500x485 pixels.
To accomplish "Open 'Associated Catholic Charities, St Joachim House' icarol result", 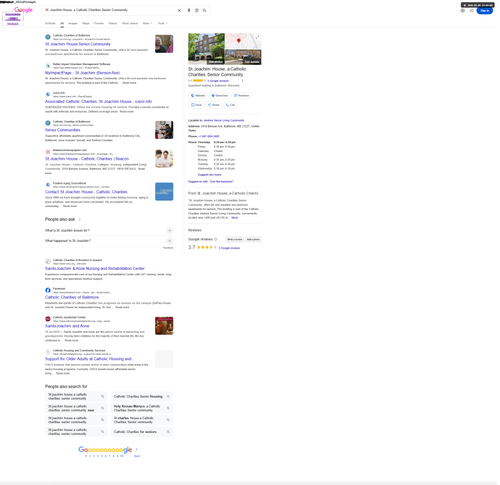I will click(x=98, y=101).
